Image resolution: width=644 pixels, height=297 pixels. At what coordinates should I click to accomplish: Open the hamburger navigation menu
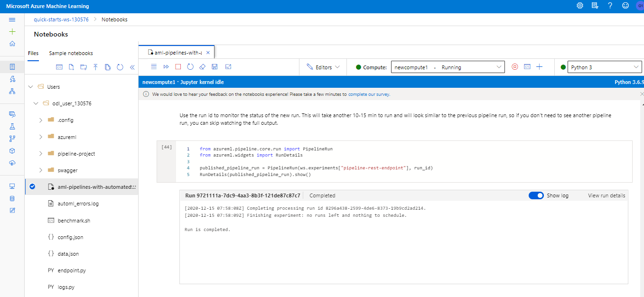(x=12, y=19)
